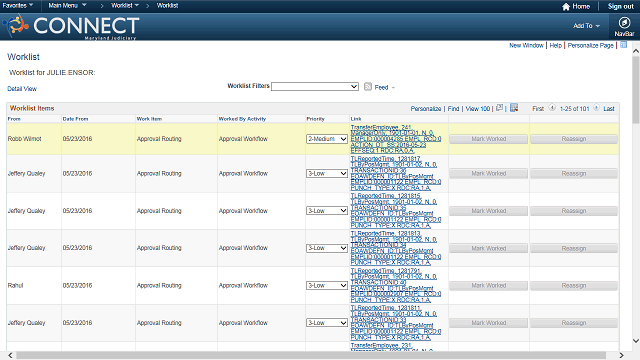Download worklist grid to spreadsheet icon
640x360 pixels.
[514, 108]
